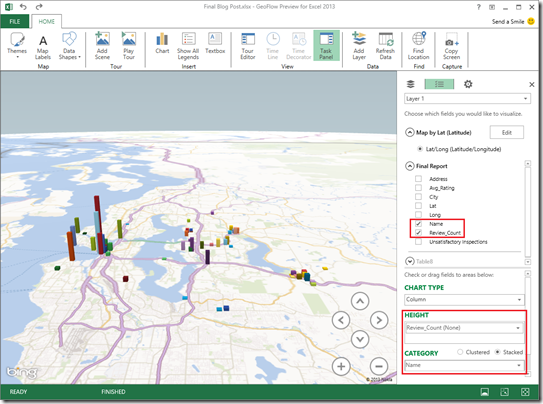Undo the last action
The image size is (543, 404).
[x=23, y=6]
